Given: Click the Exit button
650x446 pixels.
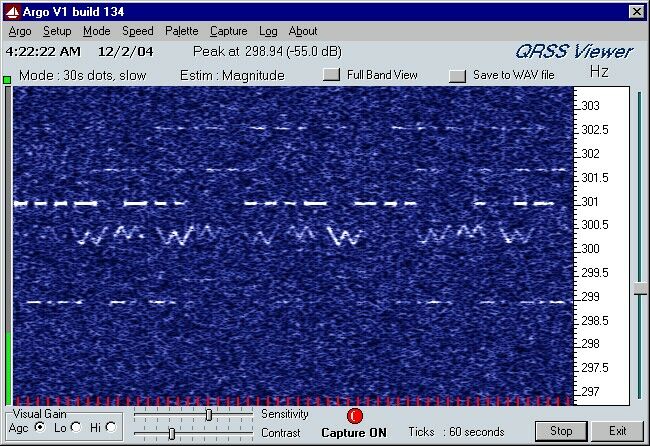Looking at the screenshot, I should pos(617,431).
